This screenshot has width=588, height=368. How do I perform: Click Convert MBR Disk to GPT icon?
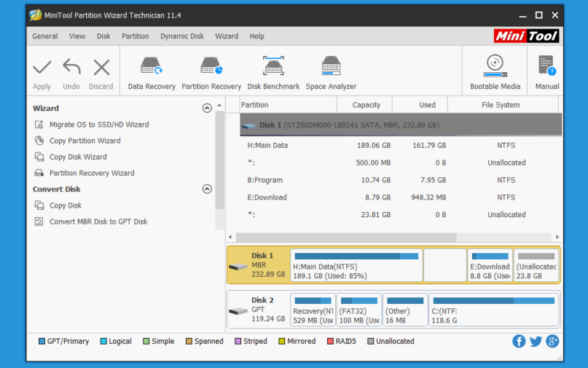[x=39, y=222]
